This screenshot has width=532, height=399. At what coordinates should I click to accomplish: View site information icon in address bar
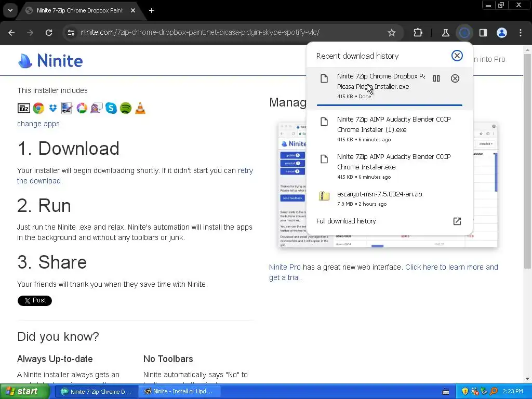click(71, 33)
